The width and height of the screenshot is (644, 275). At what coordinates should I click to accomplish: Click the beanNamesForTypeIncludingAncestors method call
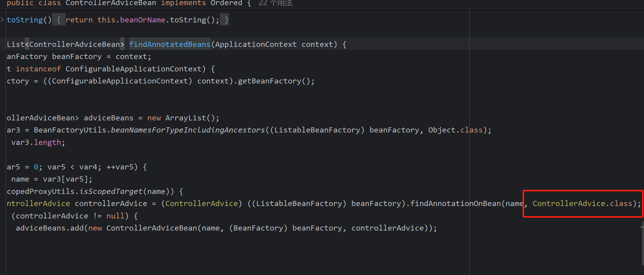click(x=188, y=130)
